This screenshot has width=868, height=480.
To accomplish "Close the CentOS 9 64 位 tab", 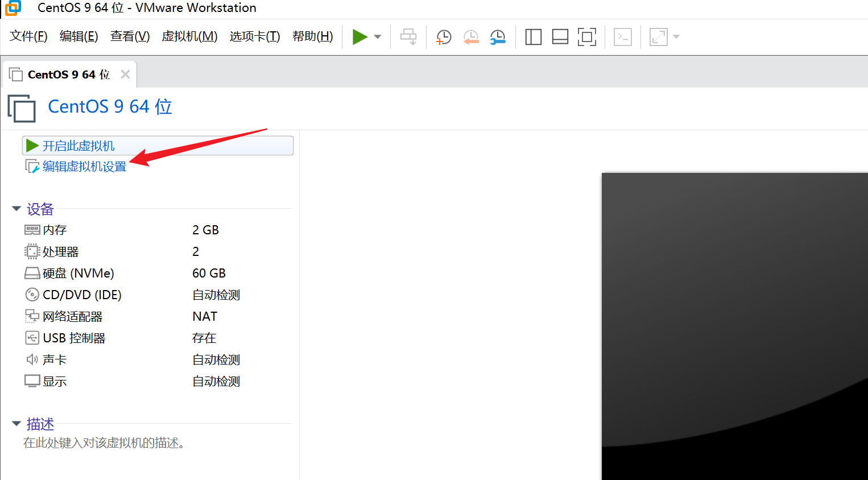I will click(125, 75).
